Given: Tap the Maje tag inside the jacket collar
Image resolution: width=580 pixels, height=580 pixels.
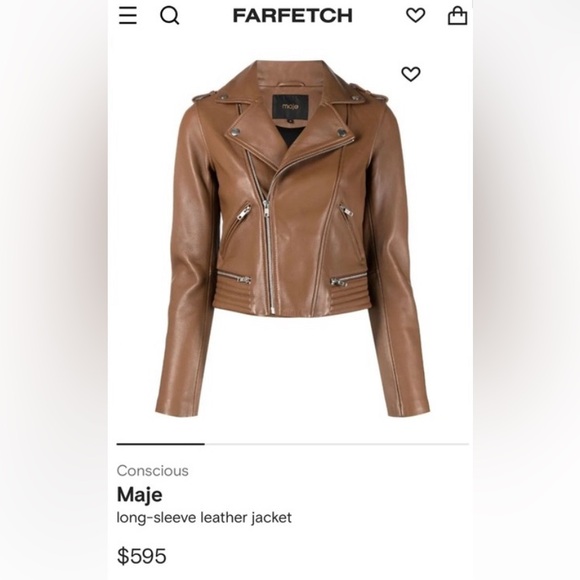Looking at the screenshot, I should [x=290, y=107].
